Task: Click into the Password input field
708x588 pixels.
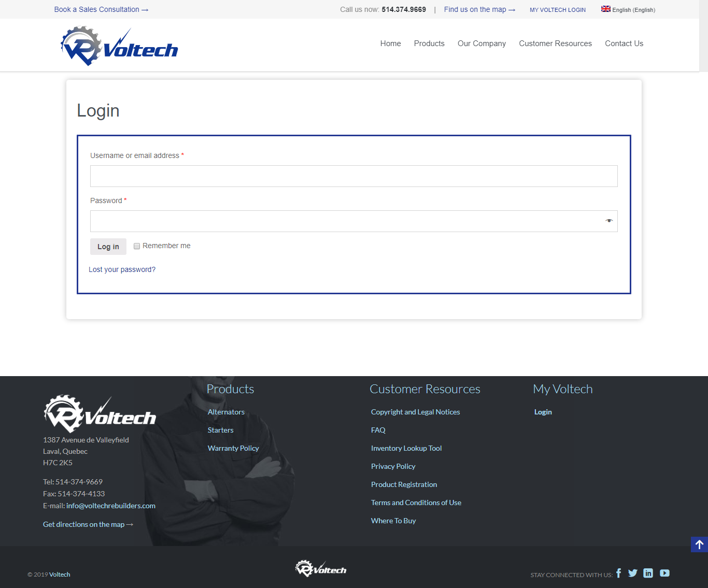Action: point(345,221)
